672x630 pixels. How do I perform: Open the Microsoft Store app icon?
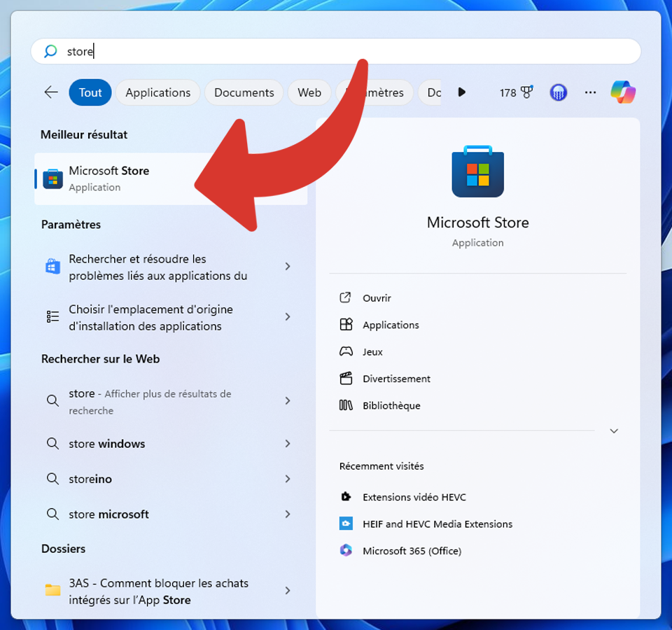click(x=478, y=171)
